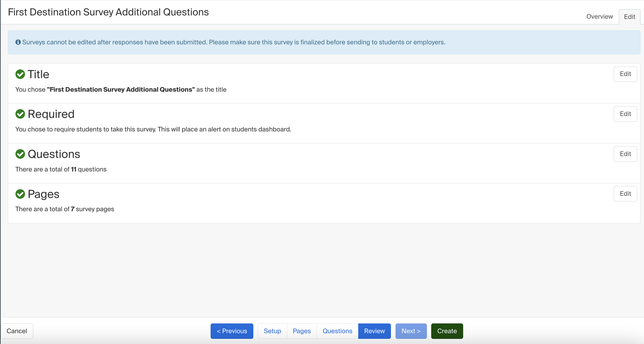Cancel the survey creation
The width and height of the screenshot is (644, 344).
coord(17,331)
